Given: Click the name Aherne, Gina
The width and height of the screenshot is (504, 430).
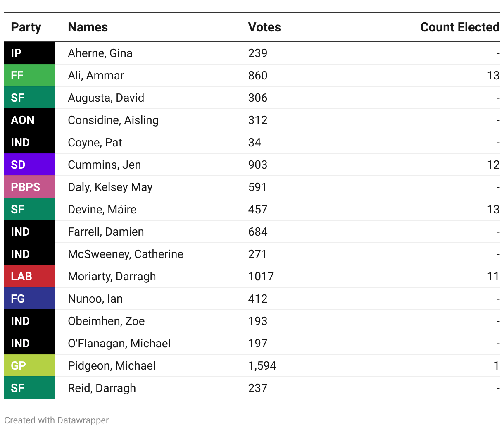Looking at the screenshot, I should coord(100,53).
